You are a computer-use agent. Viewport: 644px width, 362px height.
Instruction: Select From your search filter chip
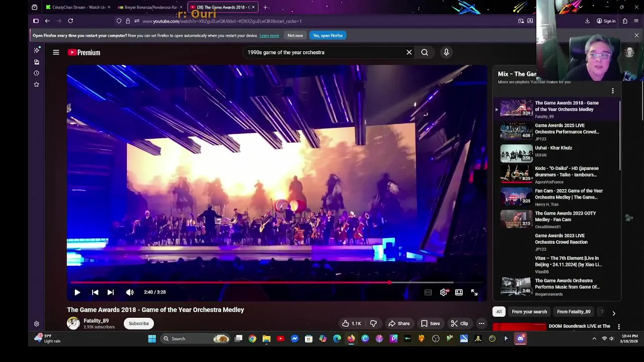[x=529, y=312]
